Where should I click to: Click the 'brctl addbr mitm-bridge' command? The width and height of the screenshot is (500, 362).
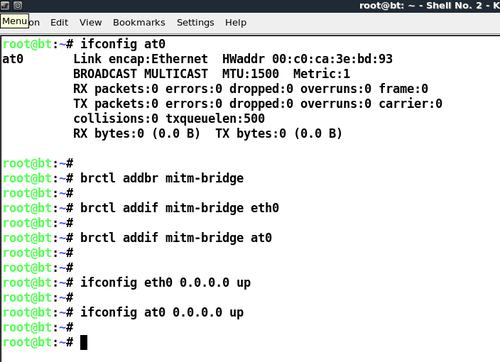pos(162,178)
